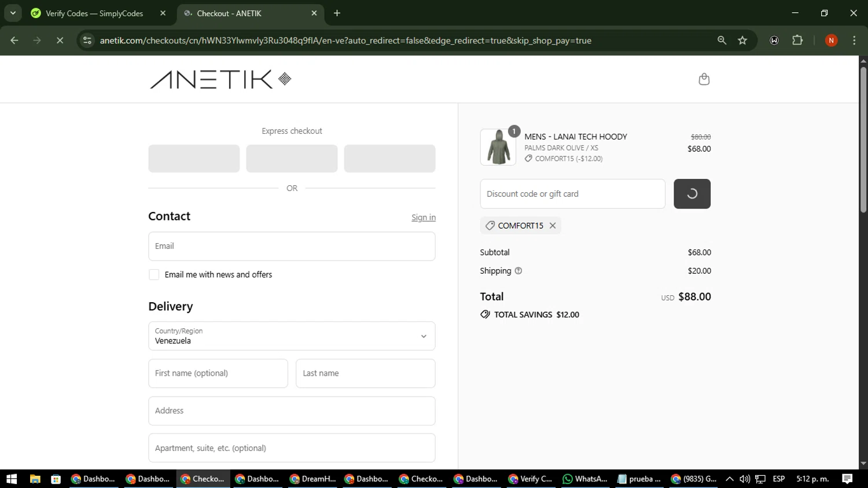The image size is (868, 488).
Task: Focus the First name (optional) field
Action: coord(218,373)
